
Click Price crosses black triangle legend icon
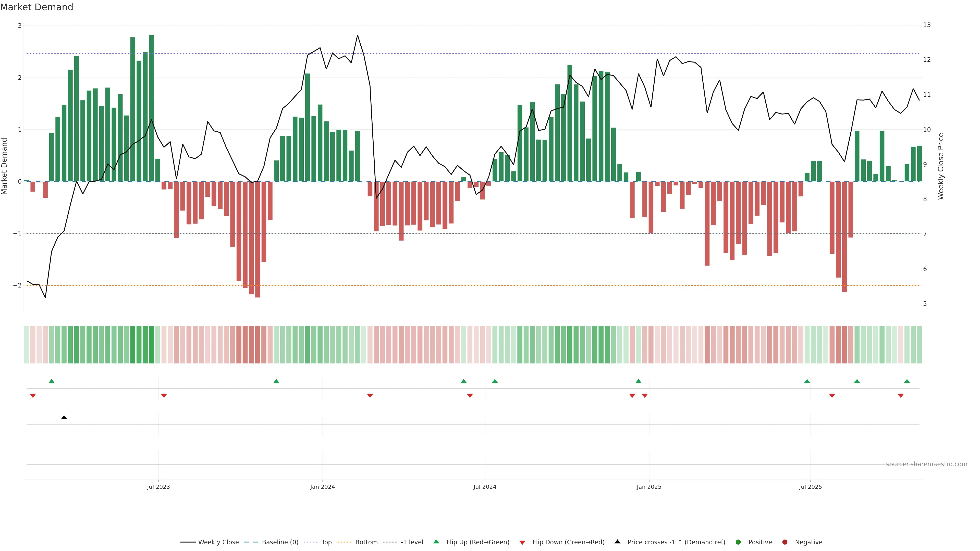point(617,542)
